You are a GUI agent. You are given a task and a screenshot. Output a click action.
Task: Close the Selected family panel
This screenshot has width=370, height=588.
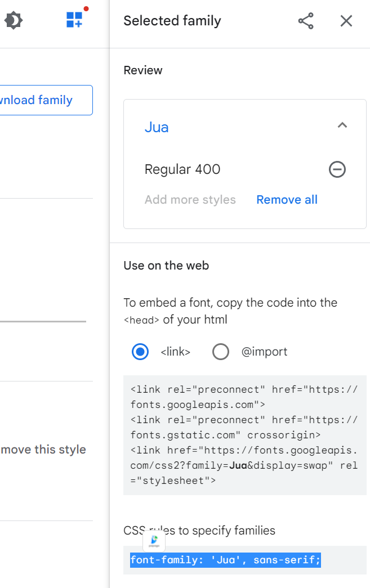click(346, 21)
